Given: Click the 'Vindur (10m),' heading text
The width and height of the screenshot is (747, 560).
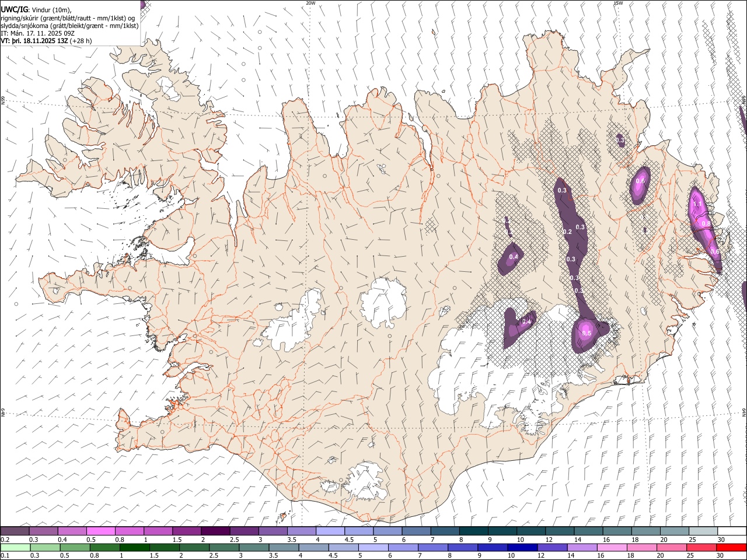Looking at the screenshot, I should tap(51, 9).
